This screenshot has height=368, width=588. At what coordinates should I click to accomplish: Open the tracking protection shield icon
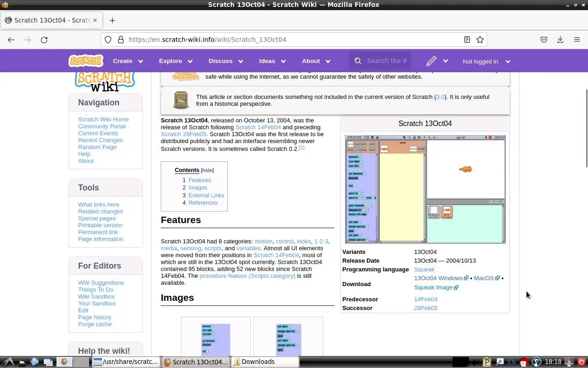coord(108,40)
